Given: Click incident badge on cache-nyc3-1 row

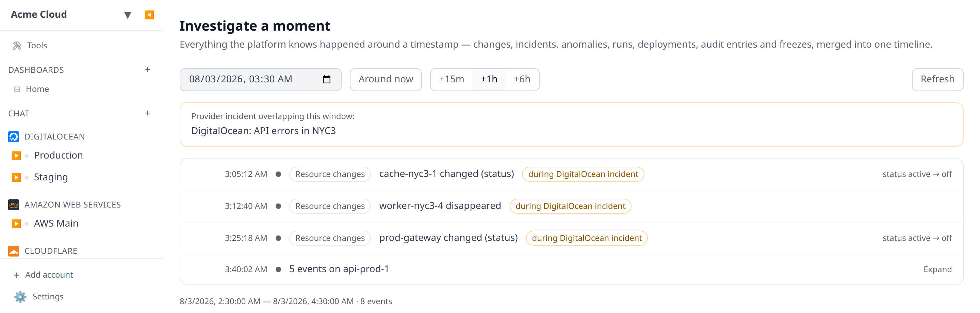Looking at the screenshot, I should (583, 174).
